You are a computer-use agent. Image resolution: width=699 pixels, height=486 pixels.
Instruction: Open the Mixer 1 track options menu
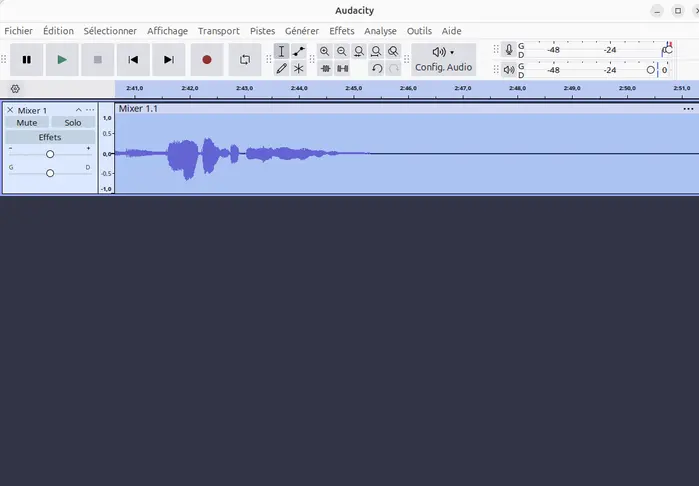click(90, 110)
